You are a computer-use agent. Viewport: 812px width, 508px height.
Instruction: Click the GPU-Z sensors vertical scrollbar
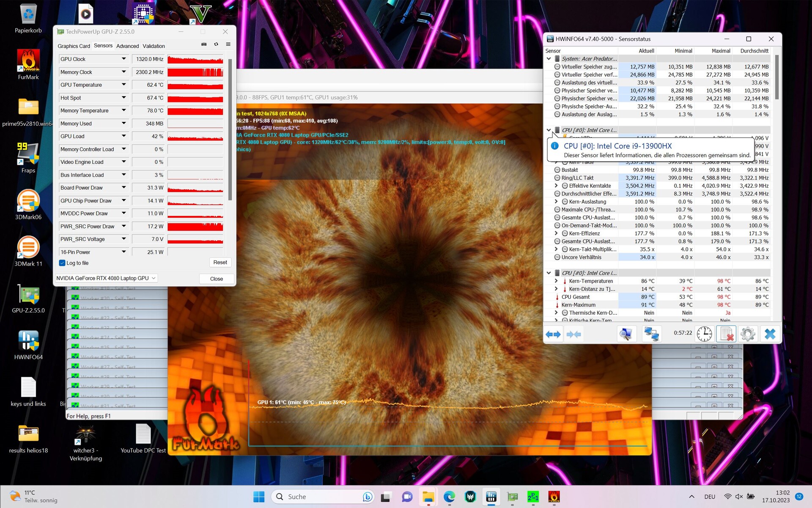pos(230,129)
